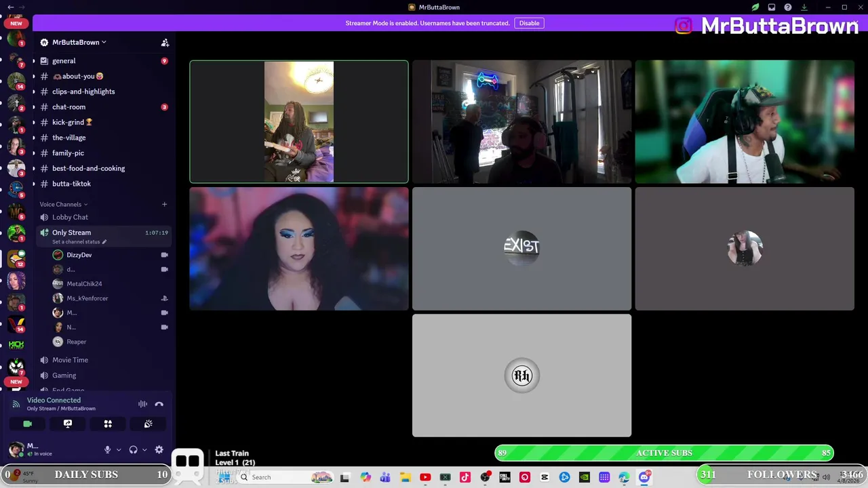This screenshot has width=868, height=488.
Task: Open Call of Duty from the taskbar
Action: point(505,477)
